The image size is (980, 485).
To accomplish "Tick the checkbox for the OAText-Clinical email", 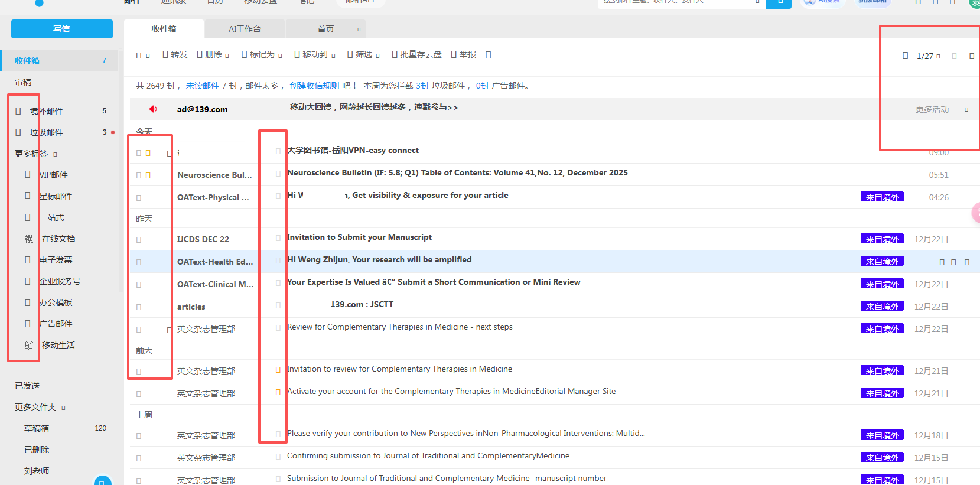I will [139, 285].
